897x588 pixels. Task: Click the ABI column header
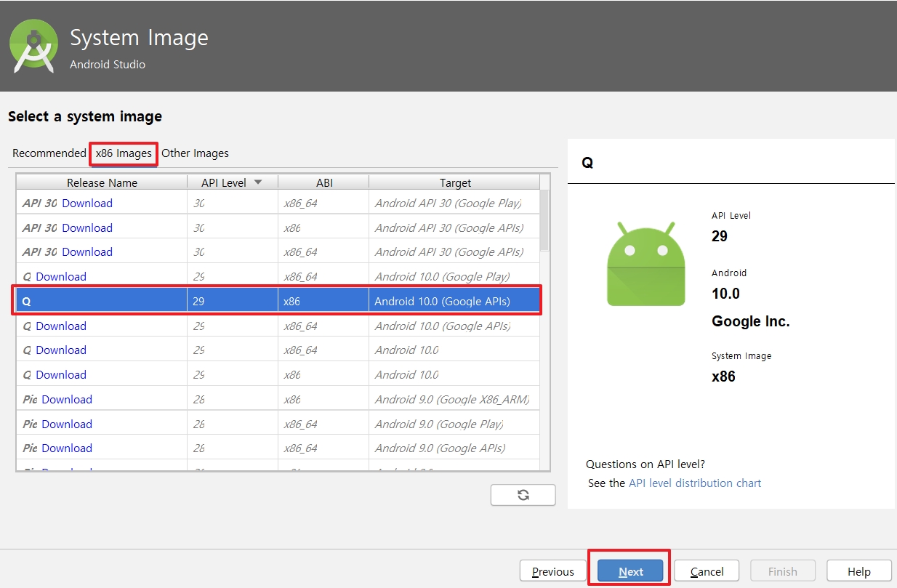324,182
